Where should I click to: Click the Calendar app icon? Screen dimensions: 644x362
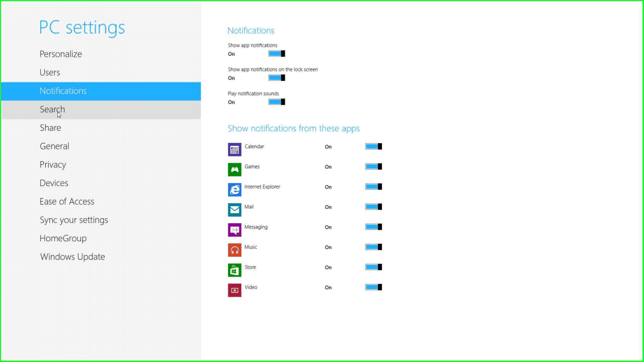(x=234, y=149)
